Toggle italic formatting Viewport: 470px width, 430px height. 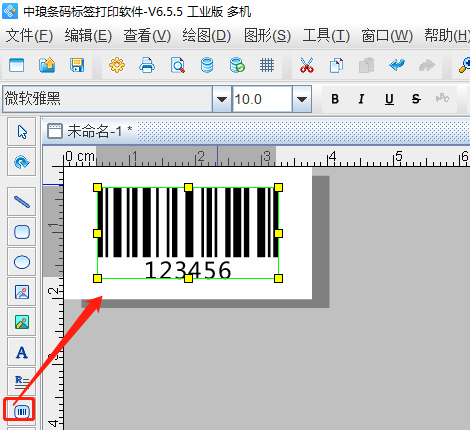click(x=361, y=99)
